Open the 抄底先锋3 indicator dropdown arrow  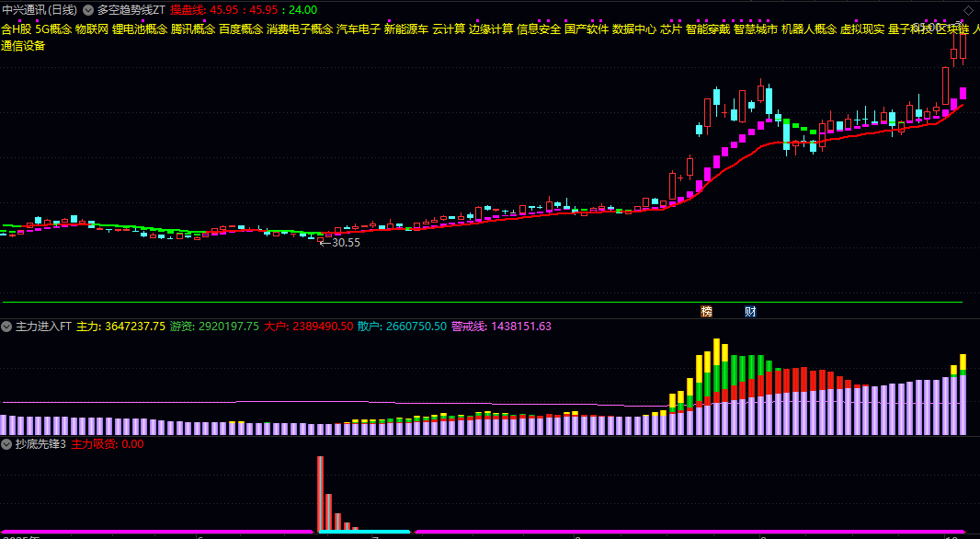[x=6, y=444]
